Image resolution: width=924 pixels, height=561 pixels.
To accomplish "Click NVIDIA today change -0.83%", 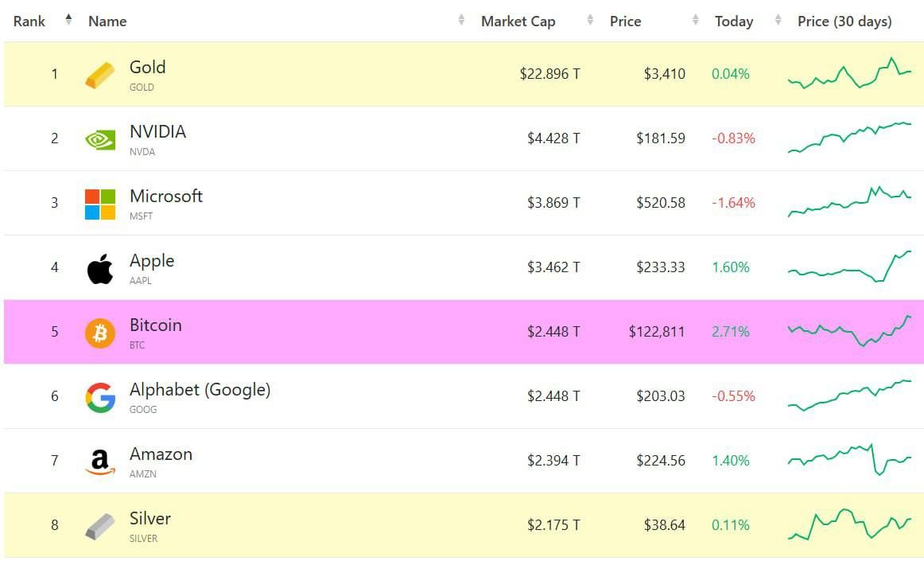I will pos(734,138).
